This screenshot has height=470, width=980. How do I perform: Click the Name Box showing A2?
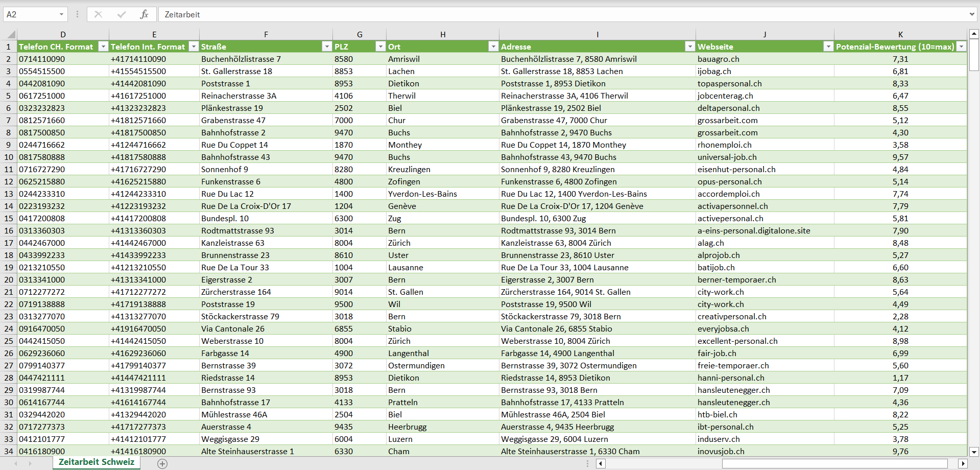(x=30, y=14)
